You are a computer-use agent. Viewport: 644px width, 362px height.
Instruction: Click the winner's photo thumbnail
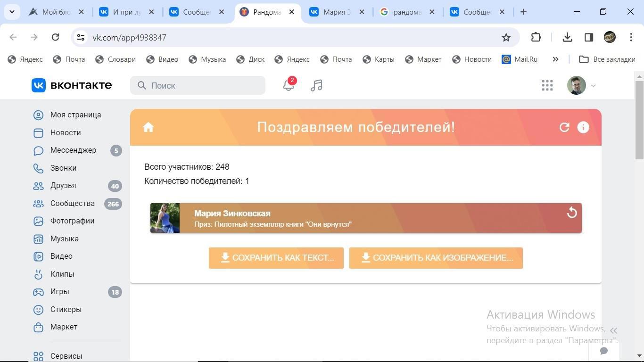165,218
